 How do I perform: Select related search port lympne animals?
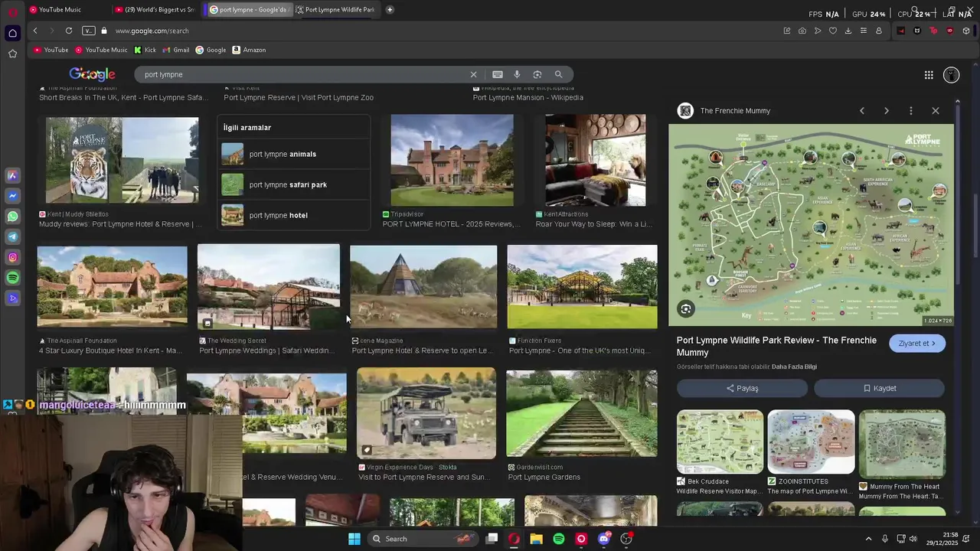(x=294, y=154)
